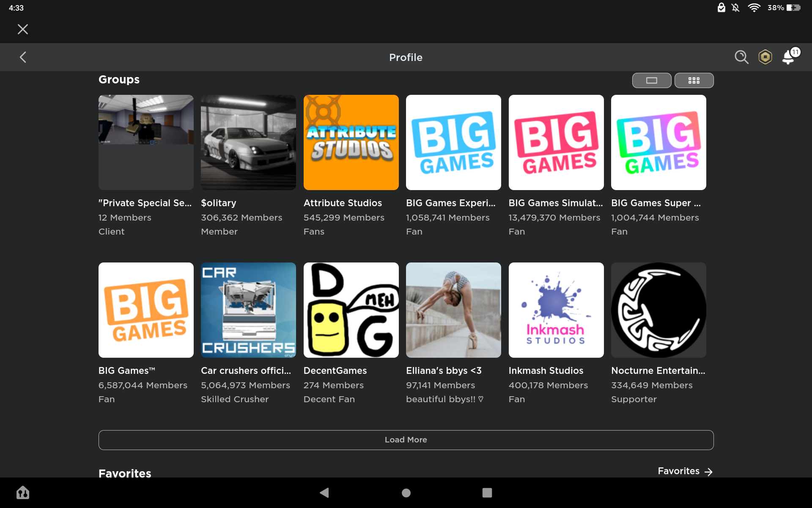812x508 pixels.
Task: Open Inkmash Studios group thumbnail
Action: (x=556, y=310)
